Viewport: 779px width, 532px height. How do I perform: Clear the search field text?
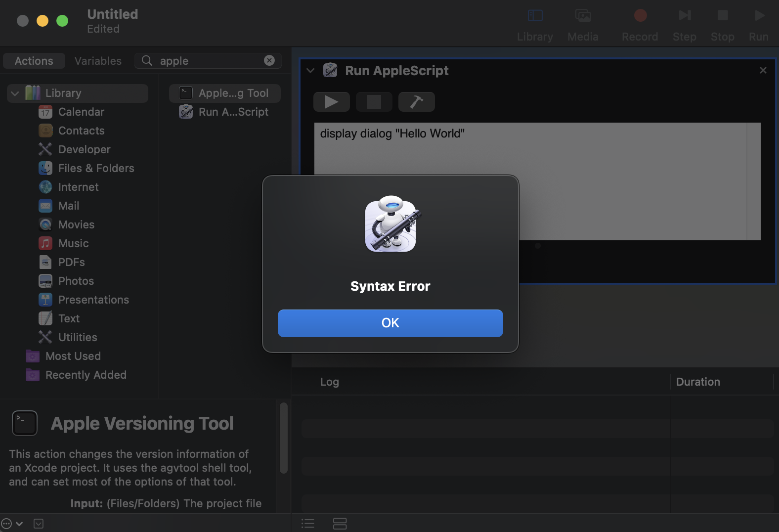269,60
